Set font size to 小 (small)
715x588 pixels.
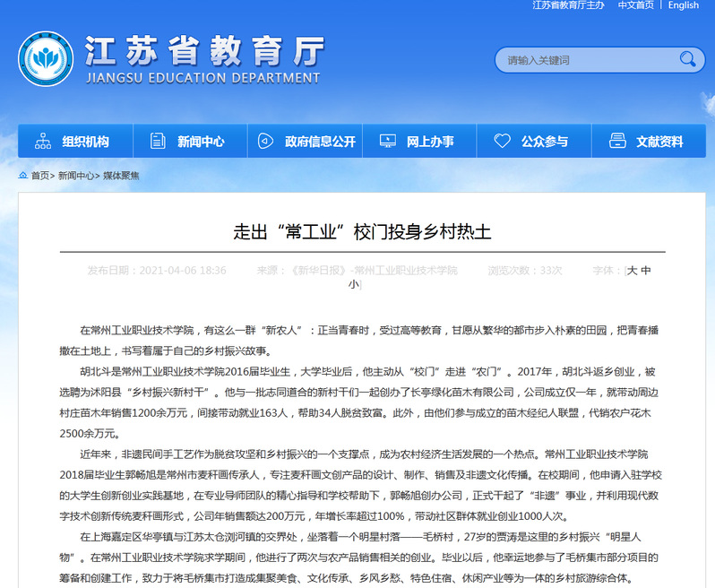click(353, 284)
